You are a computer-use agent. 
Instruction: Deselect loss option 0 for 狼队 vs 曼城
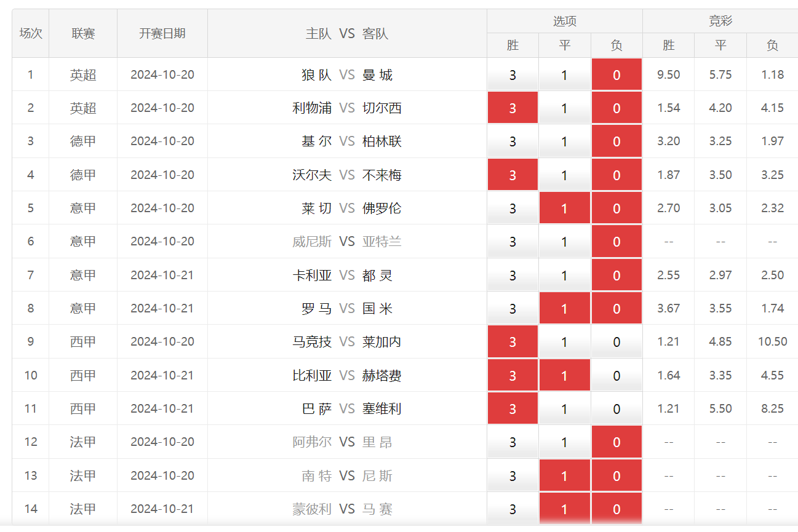tap(616, 75)
